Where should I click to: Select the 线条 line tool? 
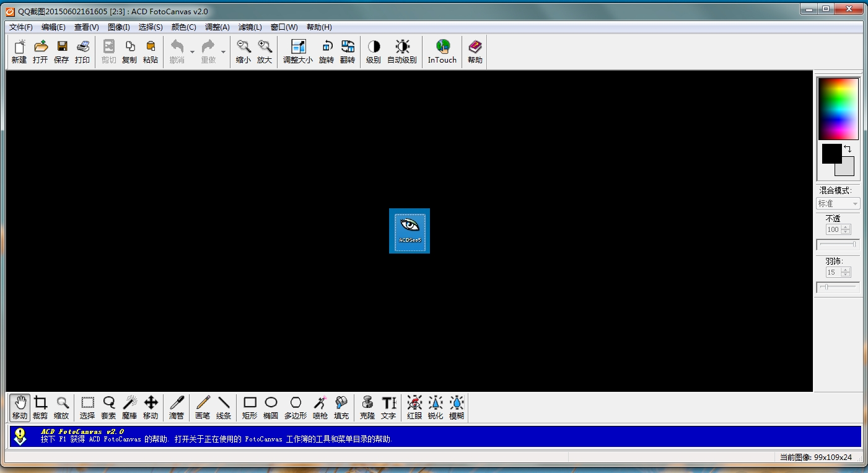tap(224, 408)
